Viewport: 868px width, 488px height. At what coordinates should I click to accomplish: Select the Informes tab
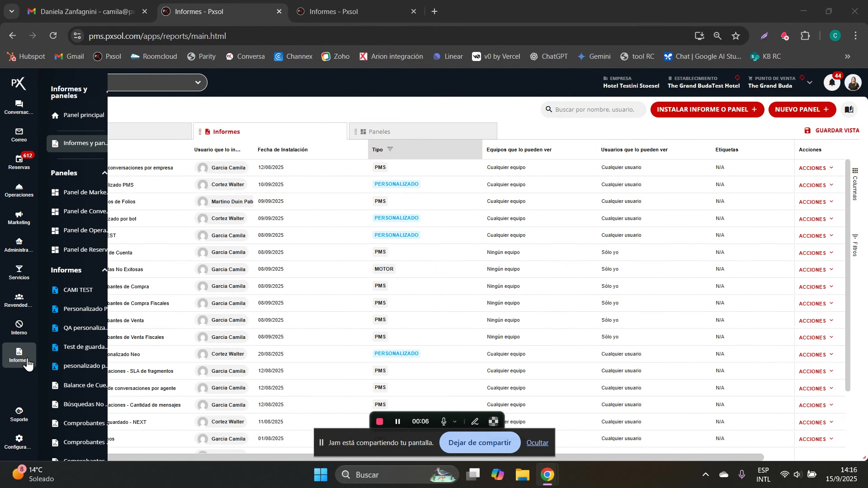tap(270, 131)
